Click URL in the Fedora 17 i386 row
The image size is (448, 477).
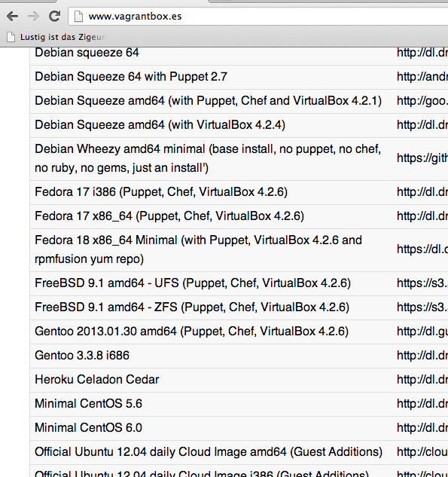click(422, 192)
